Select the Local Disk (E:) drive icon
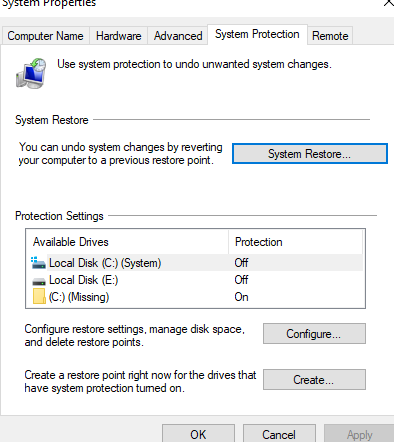394x442 pixels. tap(39, 281)
